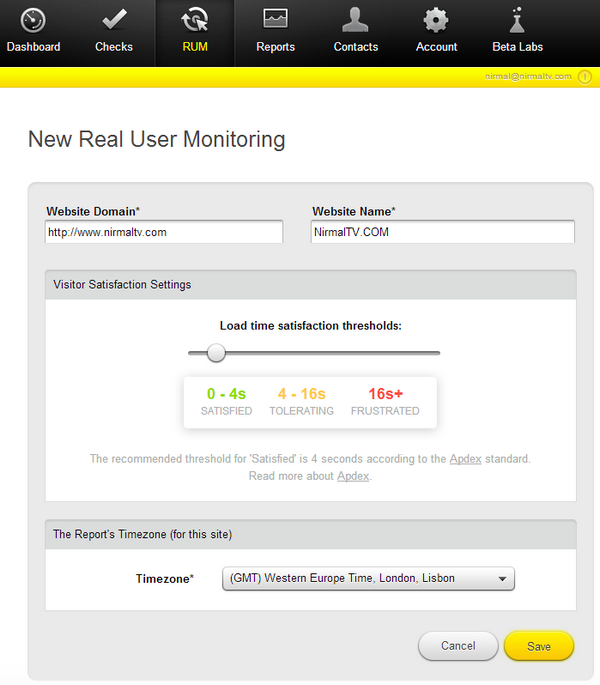Select the RUM cursor icon
Viewport: 600px width, 685px height.
tap(195, 20)
